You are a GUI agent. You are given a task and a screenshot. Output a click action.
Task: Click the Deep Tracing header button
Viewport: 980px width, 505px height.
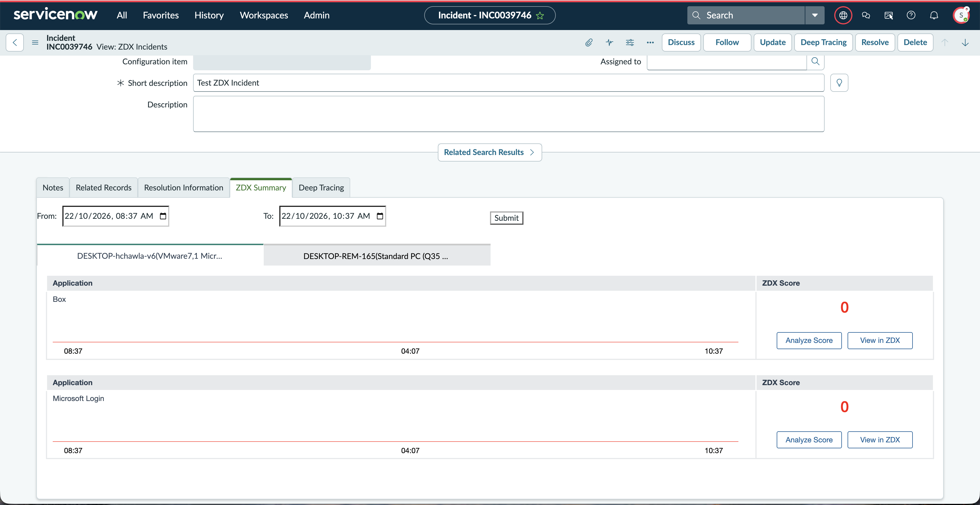(823, 42)
